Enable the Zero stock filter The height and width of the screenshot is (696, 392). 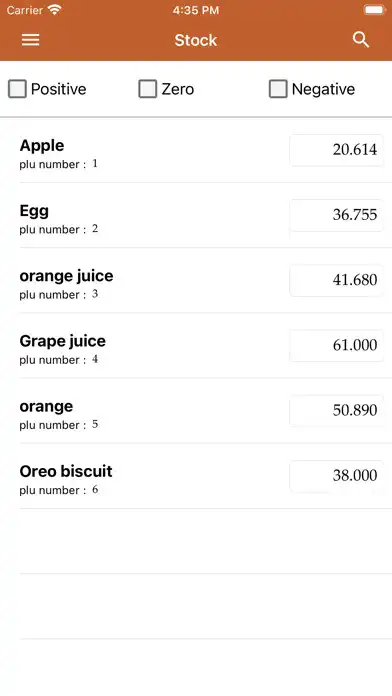148,89
